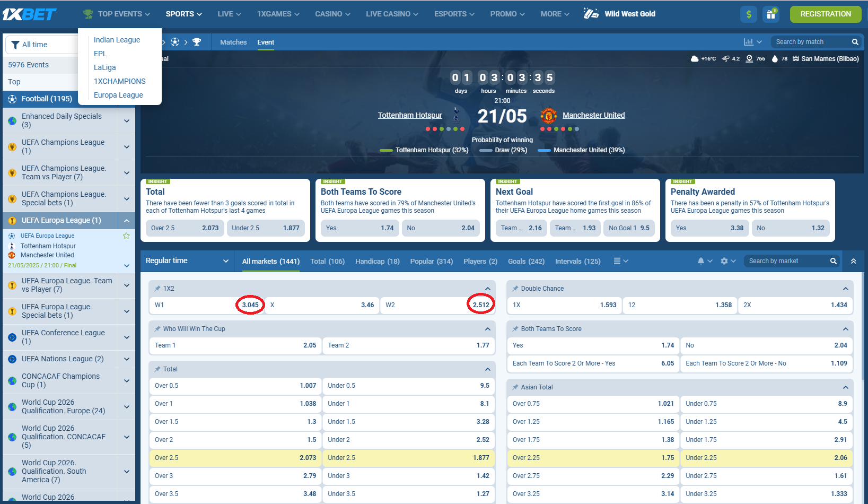
Task: Click the Manchester United crest
Action: coord(548,115)
